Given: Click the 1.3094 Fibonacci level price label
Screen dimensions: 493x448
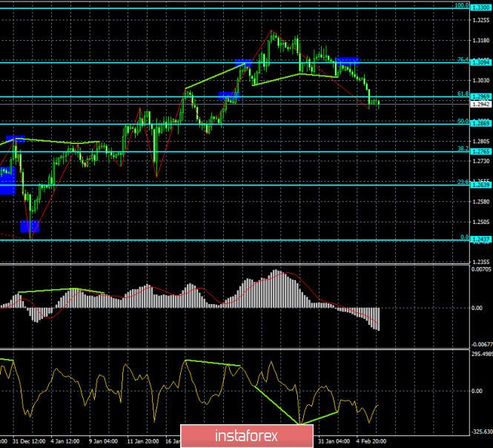Looking at the screenshot, I should 480,62.
